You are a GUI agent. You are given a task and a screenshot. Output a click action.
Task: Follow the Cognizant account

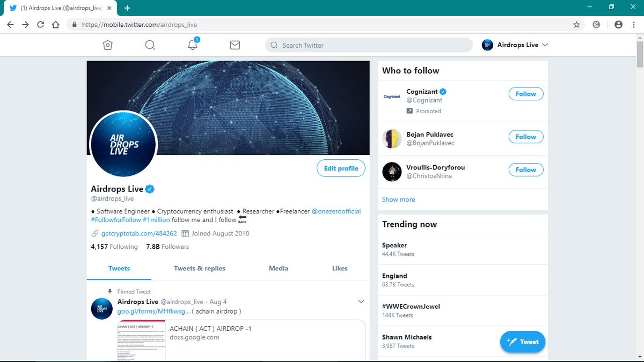525,93
